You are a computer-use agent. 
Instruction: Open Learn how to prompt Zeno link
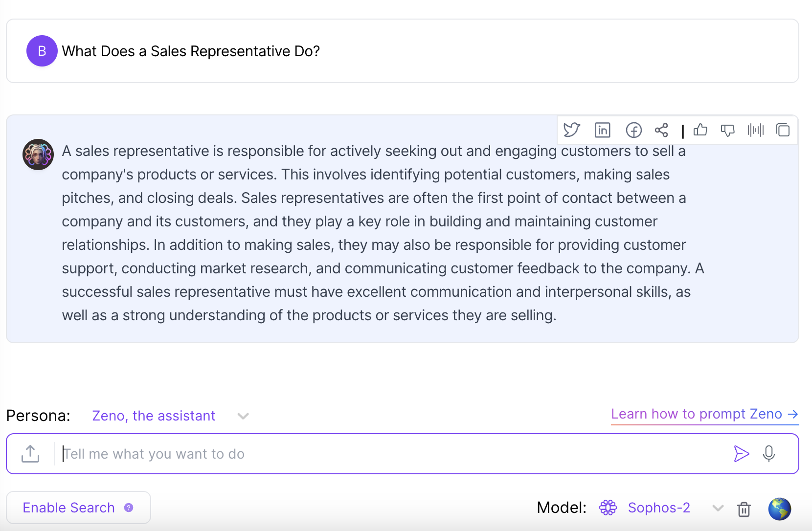tap(705, 414)
